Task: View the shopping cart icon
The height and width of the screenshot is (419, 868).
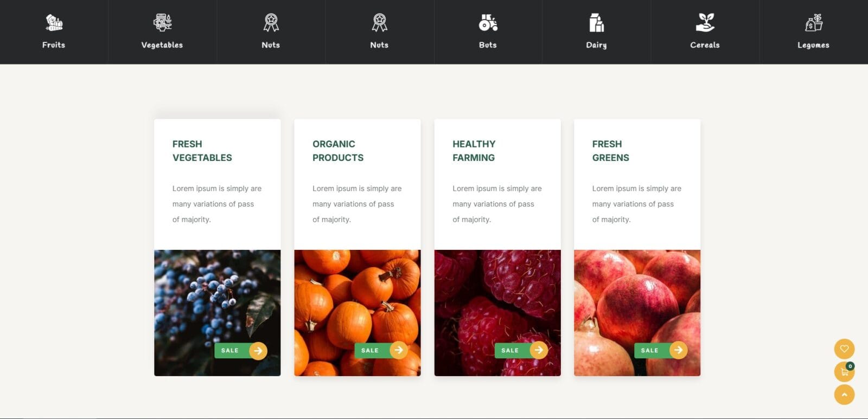Action: pos(844,372)
